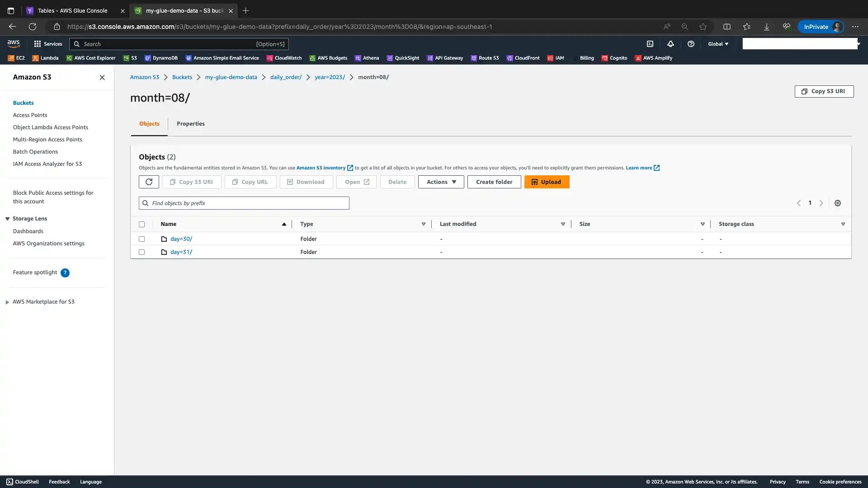Image resolution: width=868 pixels, height=488 pixels.
Task: Open the notifications bell
Action: click(670, 44)
